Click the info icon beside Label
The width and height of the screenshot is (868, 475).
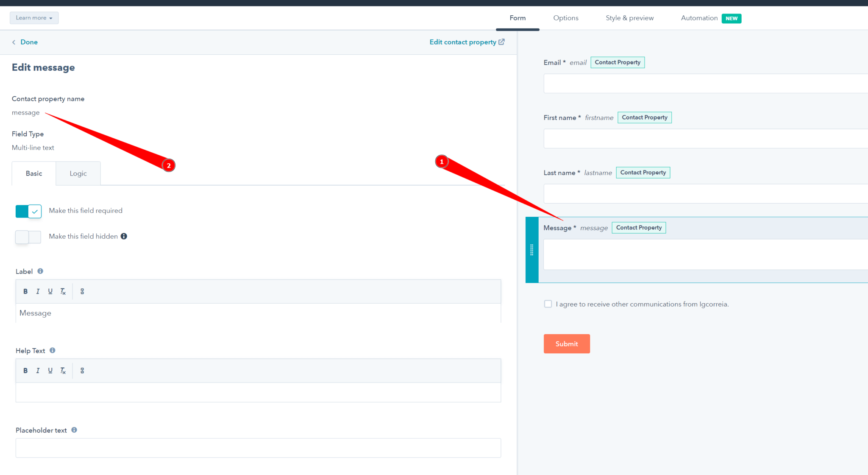(40, 271)
